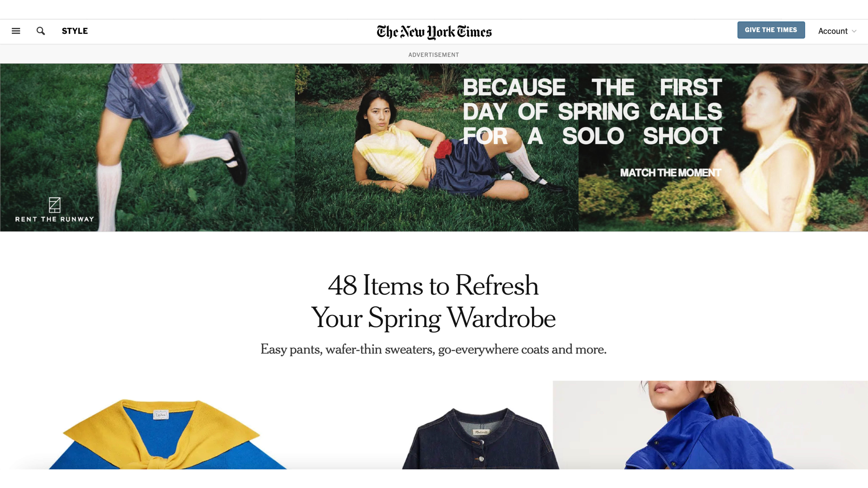Image resolution: width=868 pixels, height=488 pixels.
Task: Open the hamburger sections menu
Action: click(x=16, y=31)
